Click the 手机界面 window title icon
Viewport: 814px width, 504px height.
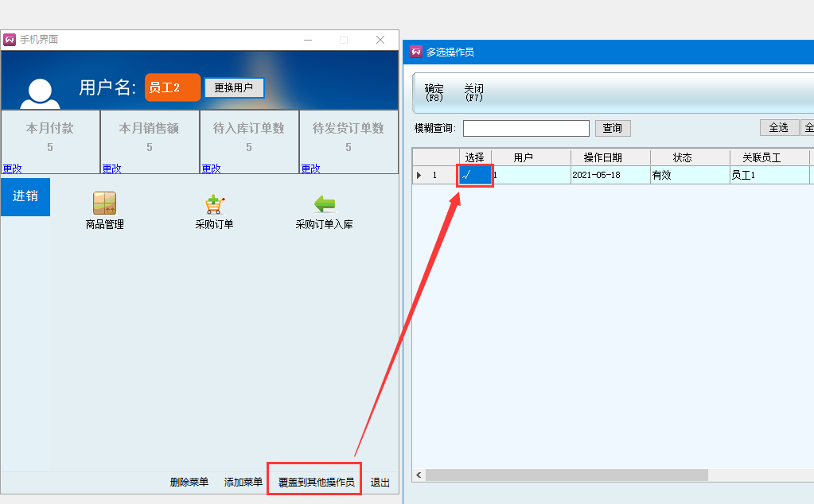[x=10, y=40]
